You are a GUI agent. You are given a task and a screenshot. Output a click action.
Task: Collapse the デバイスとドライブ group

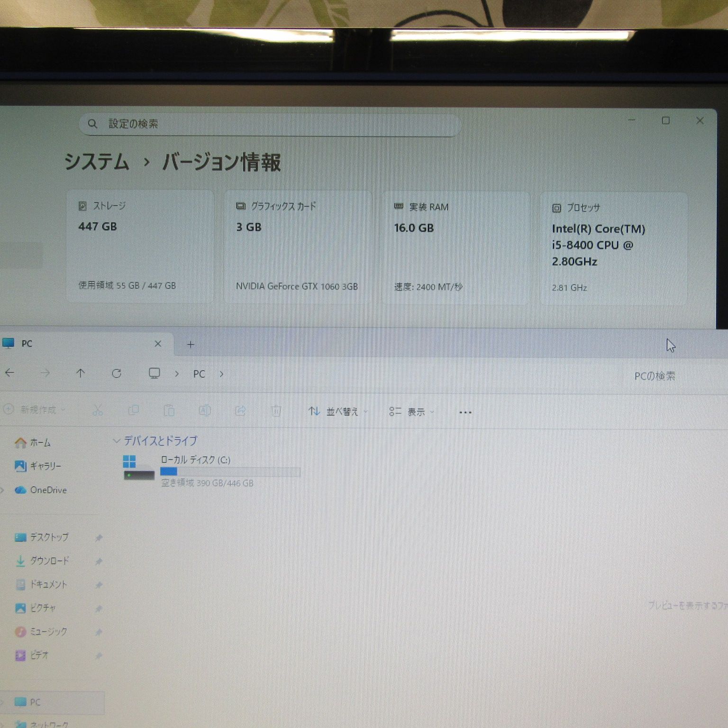tap(116, 441)
